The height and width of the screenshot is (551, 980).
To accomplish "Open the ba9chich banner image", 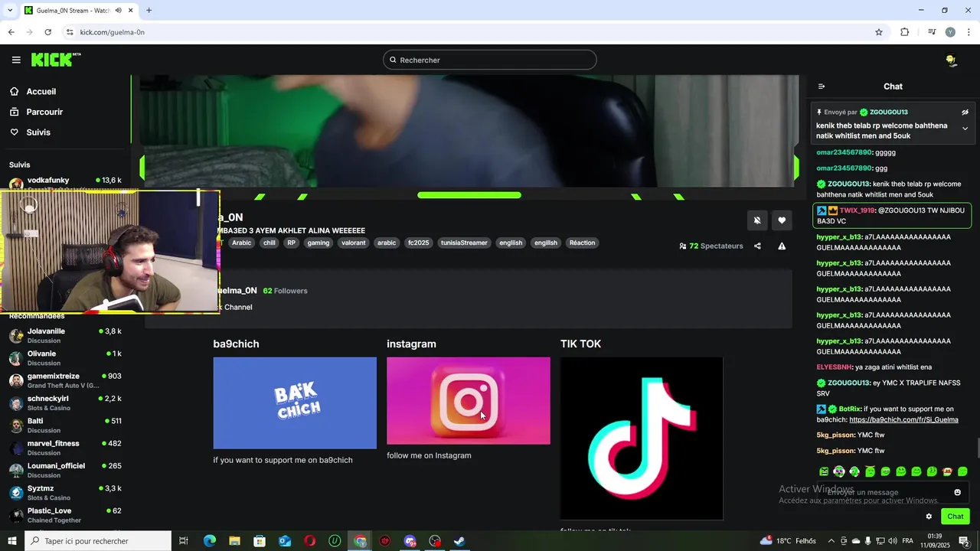I will 295,403.
